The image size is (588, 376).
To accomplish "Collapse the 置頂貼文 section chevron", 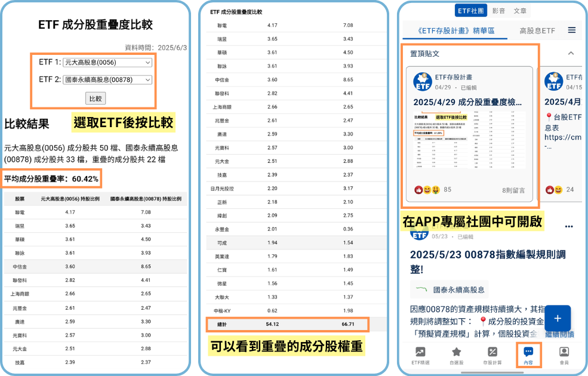I will click(571, 53).
